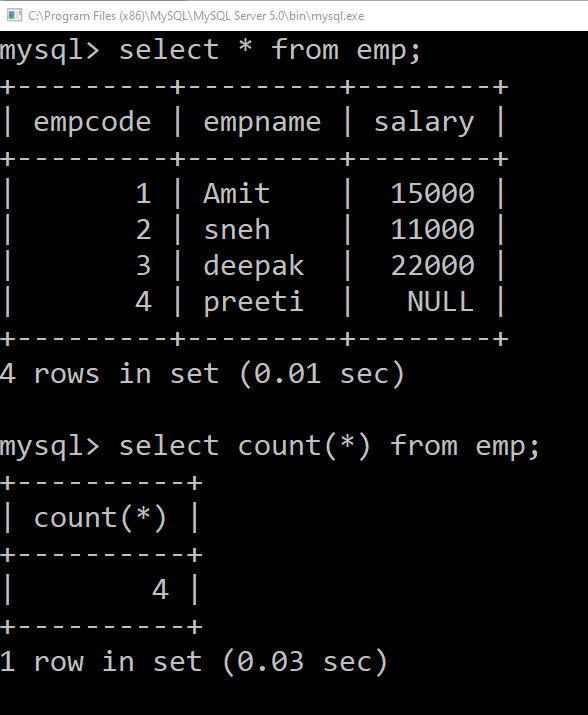Click the name deepak in the table

pos(254,265)
